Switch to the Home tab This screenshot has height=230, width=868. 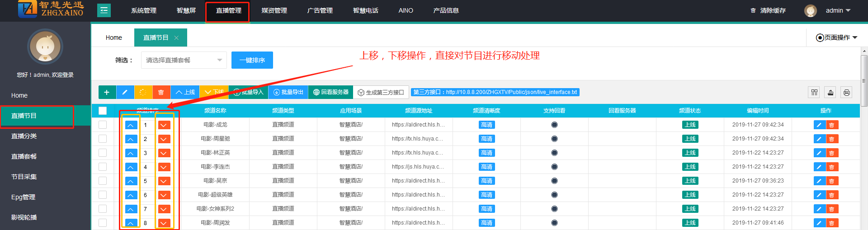click(114, 38)
